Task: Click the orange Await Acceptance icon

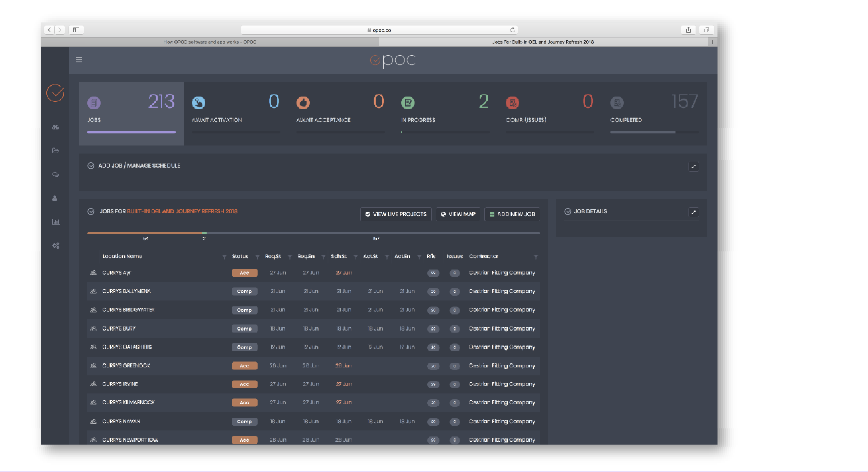Action: (303, 103)
